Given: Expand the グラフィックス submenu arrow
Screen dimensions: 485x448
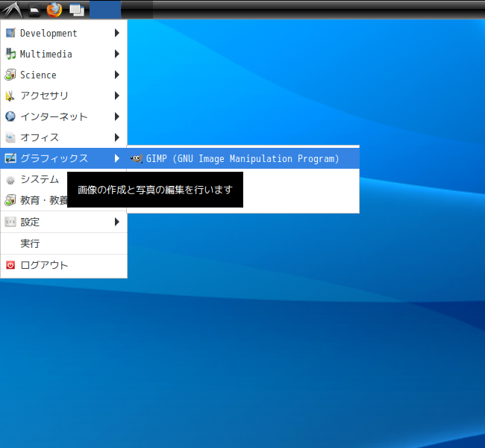Looking at the screenshot, I should point(117,158).
